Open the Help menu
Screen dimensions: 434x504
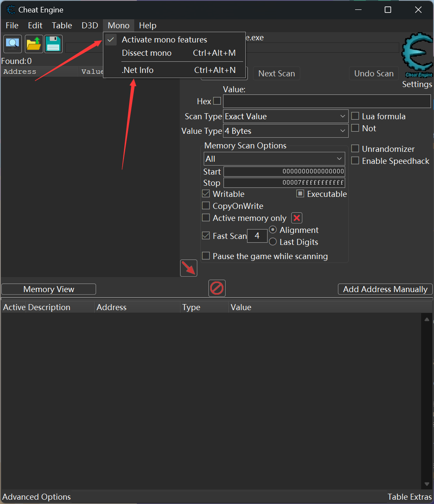click(x=148, y=25)
